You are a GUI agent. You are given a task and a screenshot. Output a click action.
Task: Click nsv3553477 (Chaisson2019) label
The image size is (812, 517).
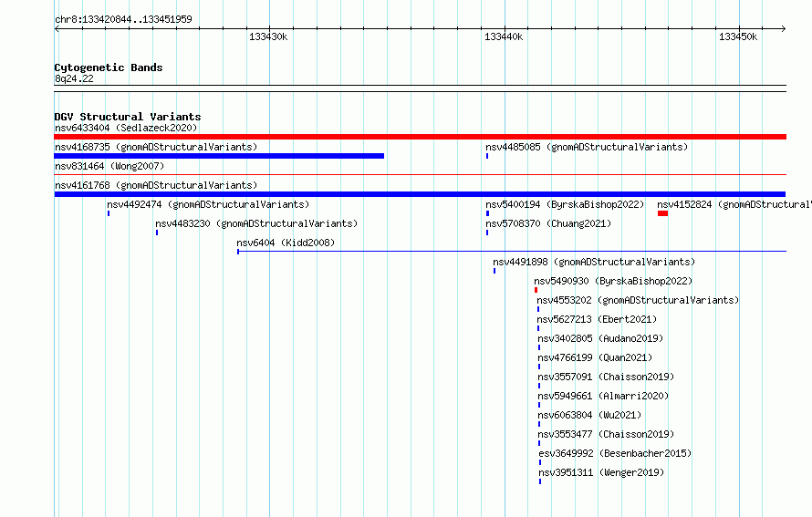point(606,434)
